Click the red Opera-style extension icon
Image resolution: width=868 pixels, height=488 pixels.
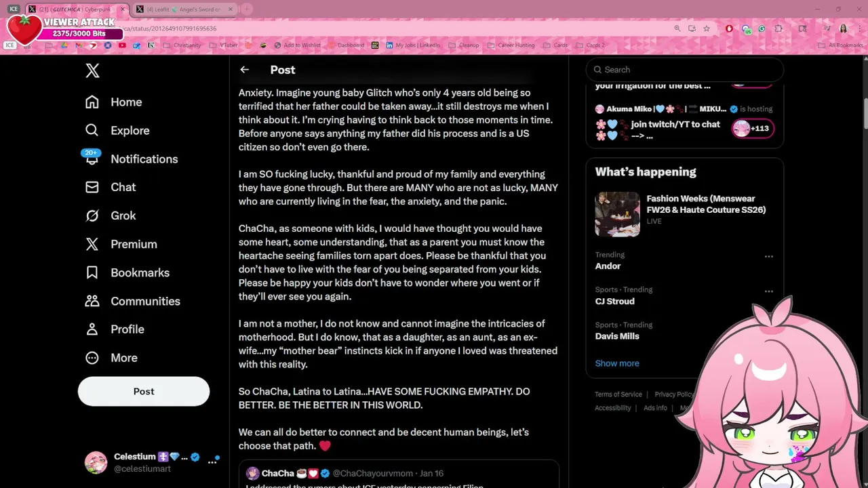pyautogui.click(x=729, y=28)
